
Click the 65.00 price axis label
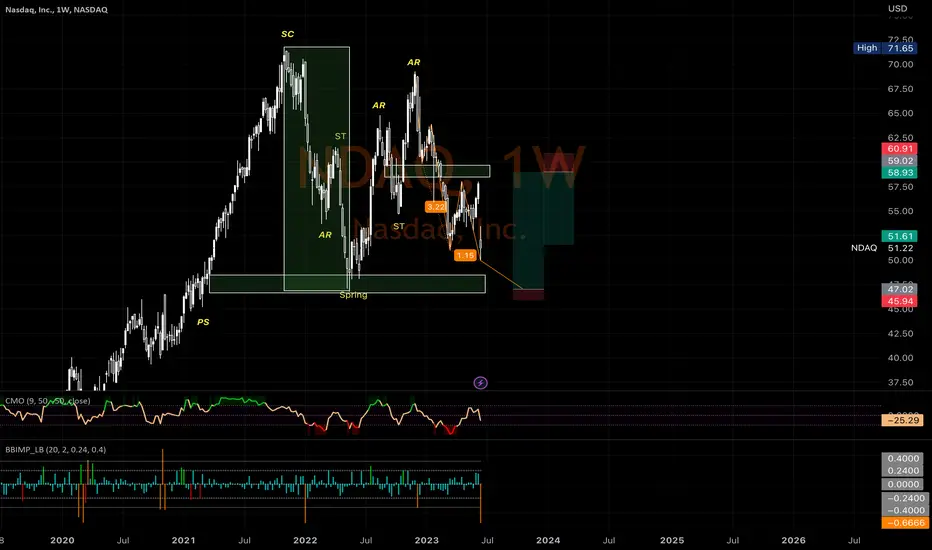pos(900,113)
